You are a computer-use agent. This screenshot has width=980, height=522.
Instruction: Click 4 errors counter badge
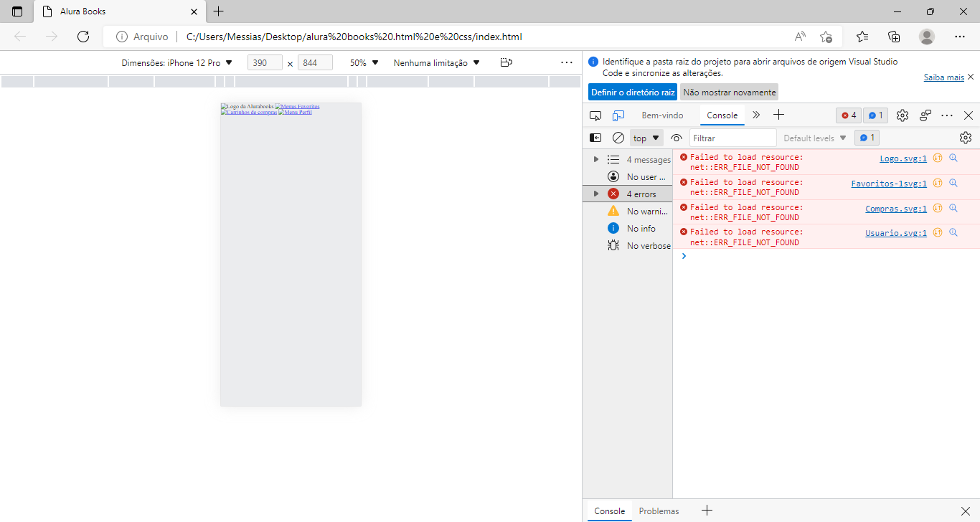click(x=849, y=115)
